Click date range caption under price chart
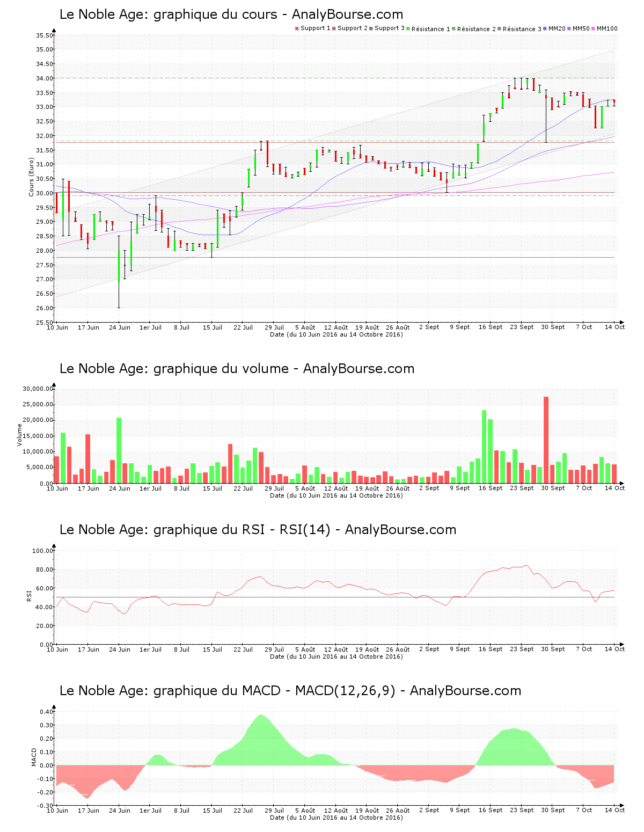 336,334
